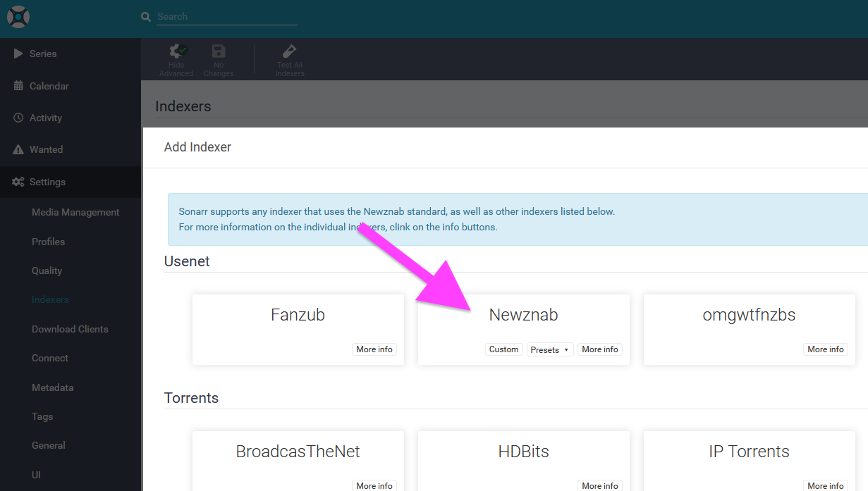Click the Sonarr logo in the header
This screenshot has width=868, height=491.
18,16
